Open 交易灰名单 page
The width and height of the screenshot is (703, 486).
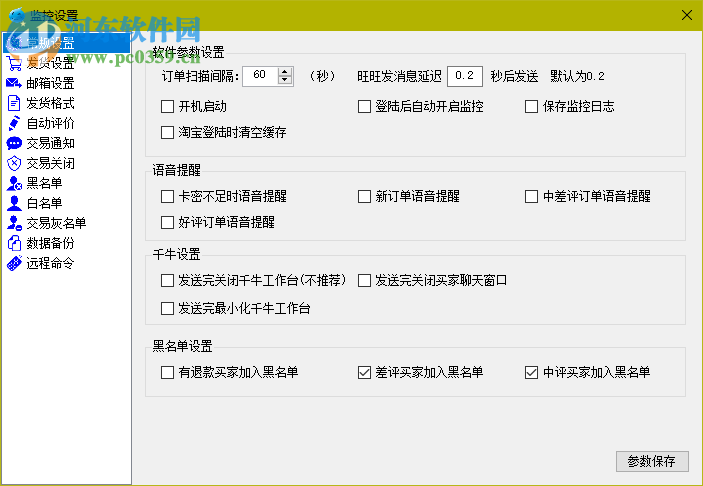[56, 223]
